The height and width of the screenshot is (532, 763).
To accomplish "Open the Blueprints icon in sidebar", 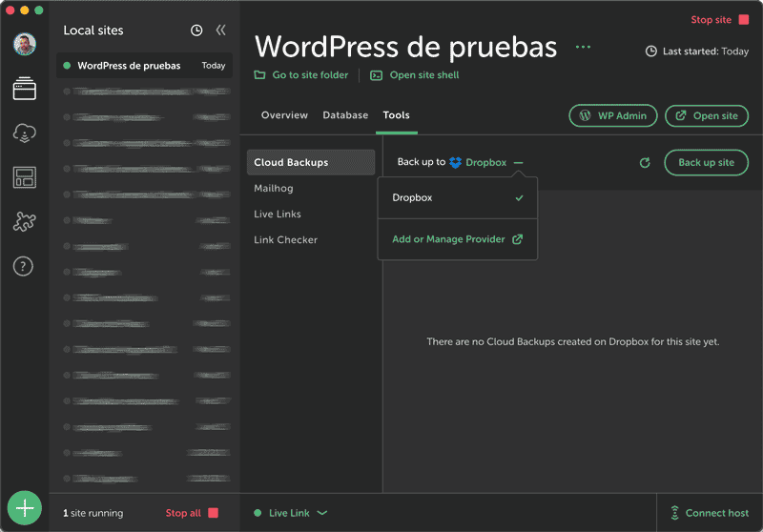I will [25, 177].
